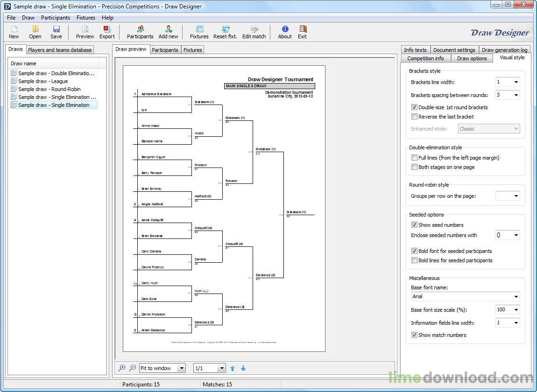Switch to Players and teams database tab
Screen dimensions: 537x392
tap(60, 50)
